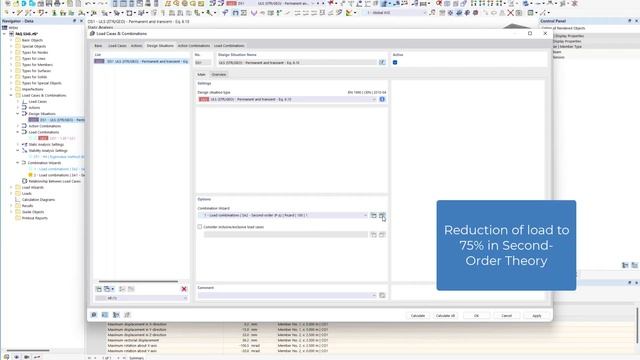
Task: Switch to Action Combinations tab
Action: point(193,46)
